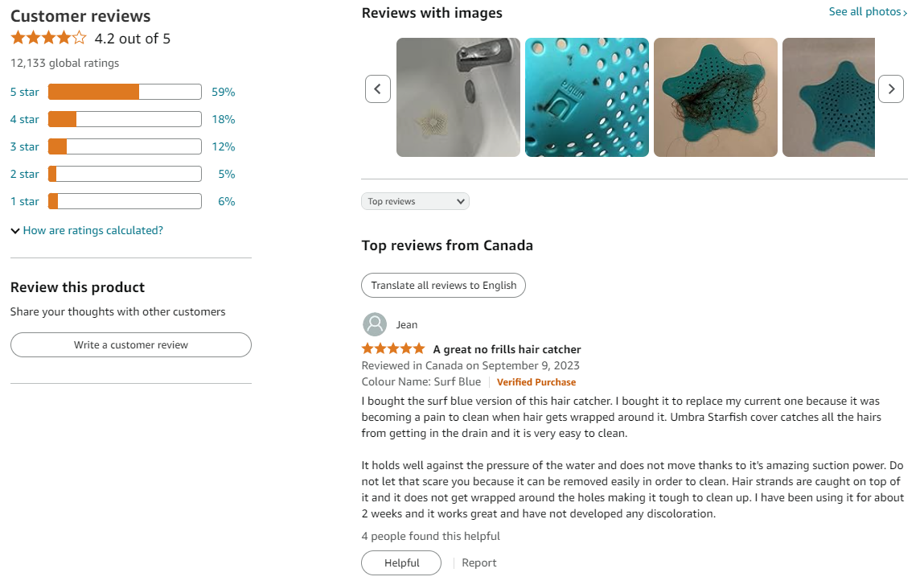
Task: Mark Jean's review as Helpful
Action: click(401, 563)
